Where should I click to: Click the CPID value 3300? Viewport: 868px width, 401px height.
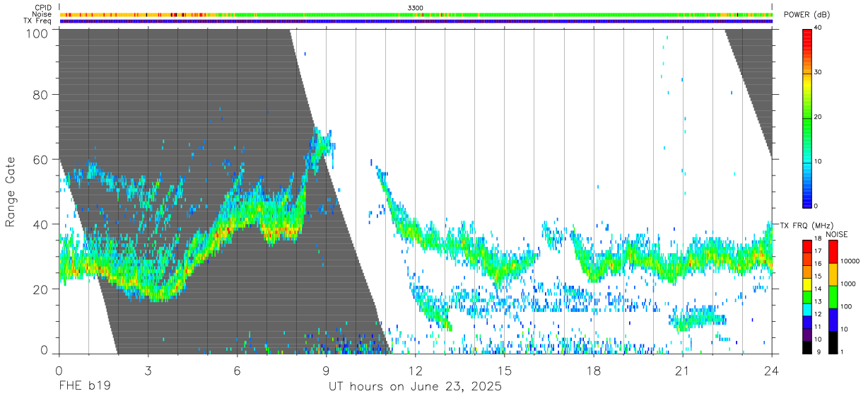pyautogui.click(x=416, y=7)
